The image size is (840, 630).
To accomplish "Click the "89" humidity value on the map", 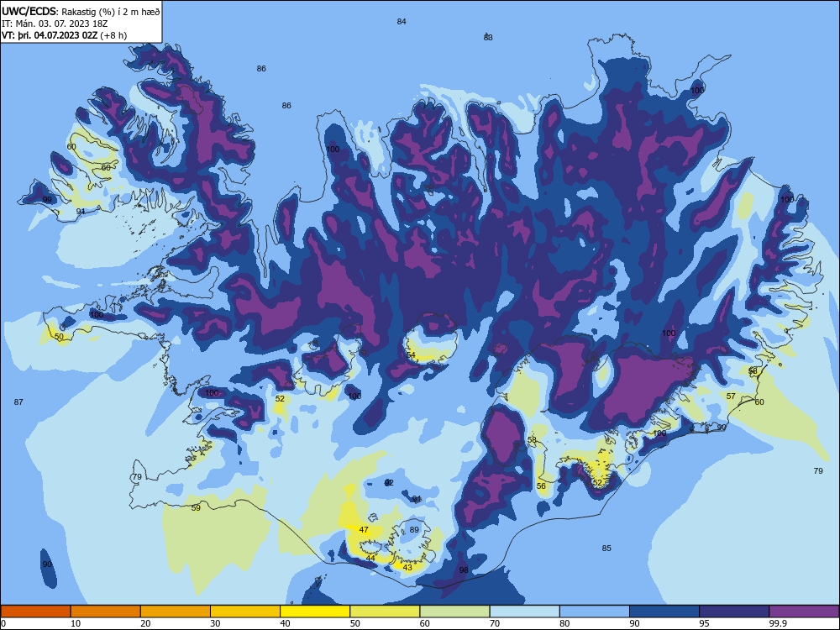I will tap(414, 530).
